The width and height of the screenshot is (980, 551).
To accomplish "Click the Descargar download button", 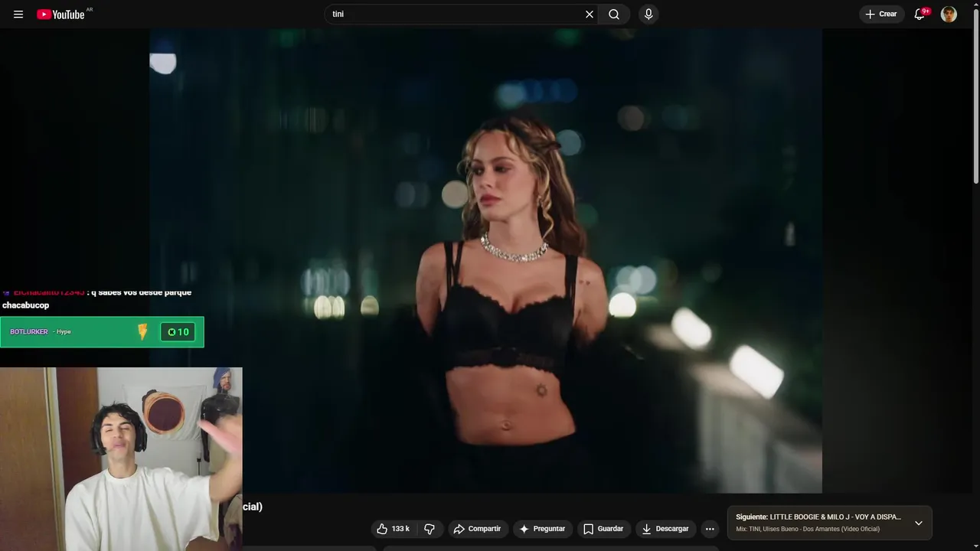I will [665, 529].
